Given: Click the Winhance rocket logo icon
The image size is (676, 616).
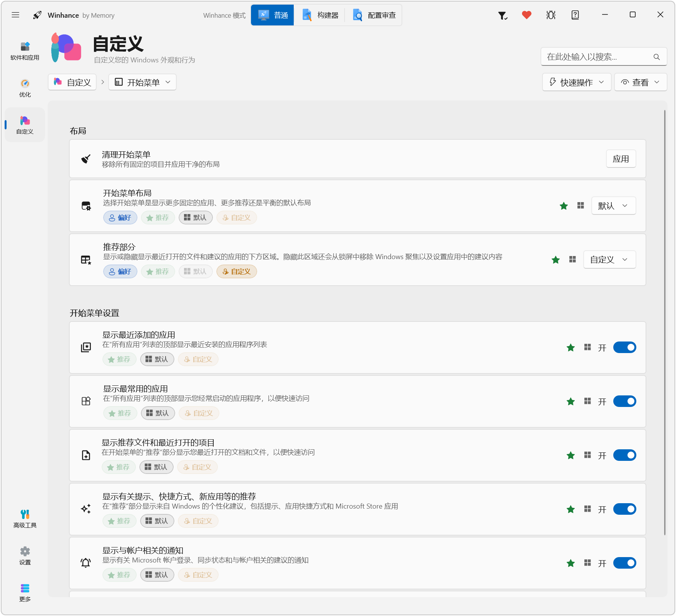Looking at the screenshot, I should tap(37, 15).
